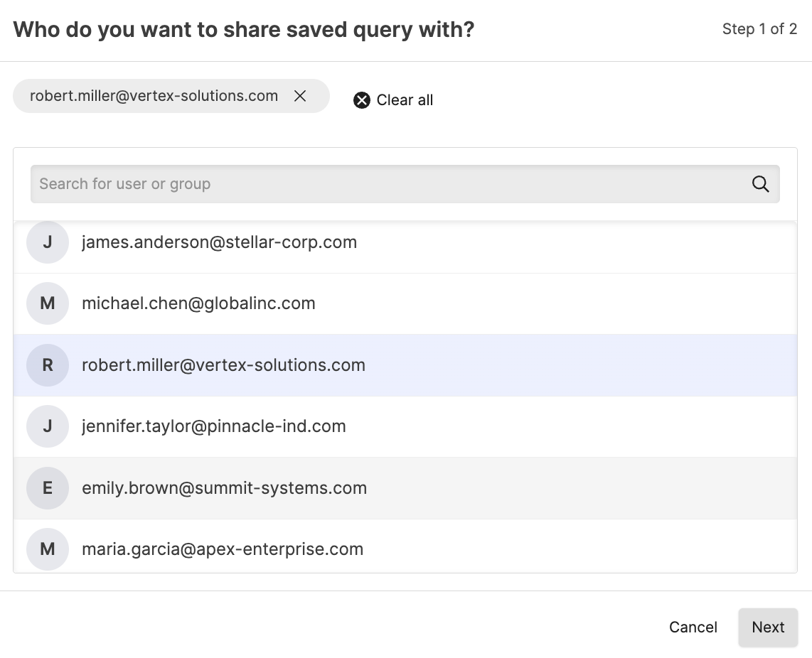Select maria.garcia@apex-enterprise.com list entry

(223, 549)
